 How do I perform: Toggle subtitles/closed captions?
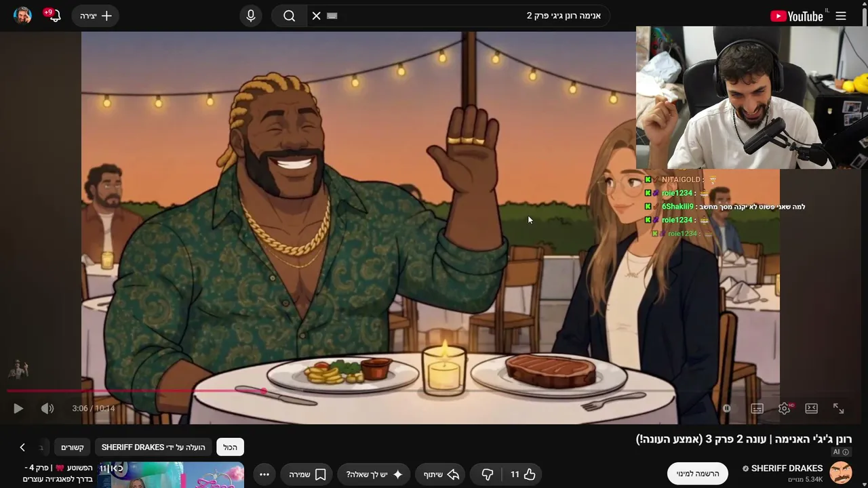click(757, 408)
